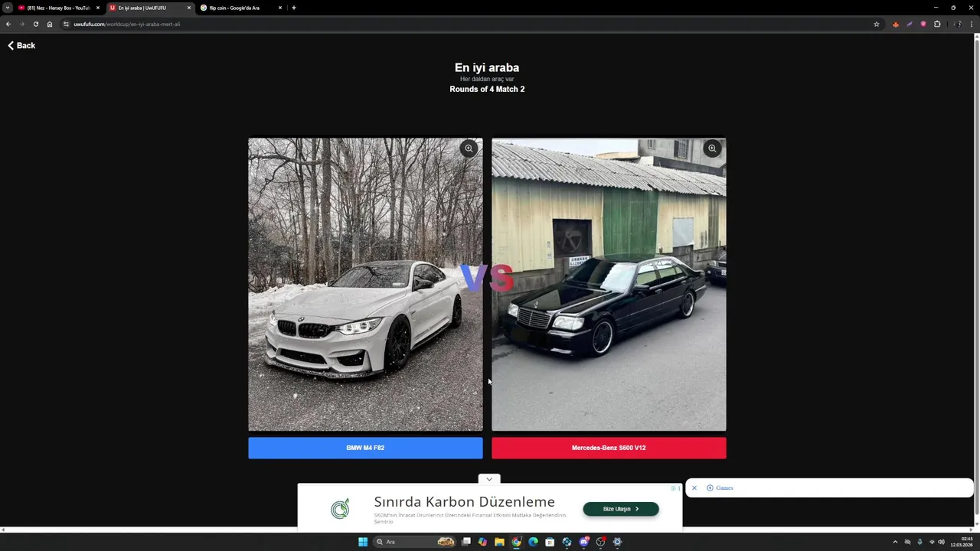Viewport: 980px width, 551px height.
Task: View site information icon in address bar
Action: click(67, 24)
